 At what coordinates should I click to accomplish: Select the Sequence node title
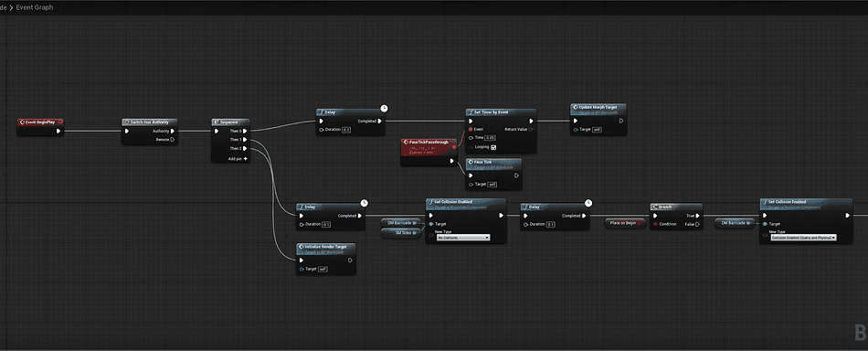(x=229, y=122)
